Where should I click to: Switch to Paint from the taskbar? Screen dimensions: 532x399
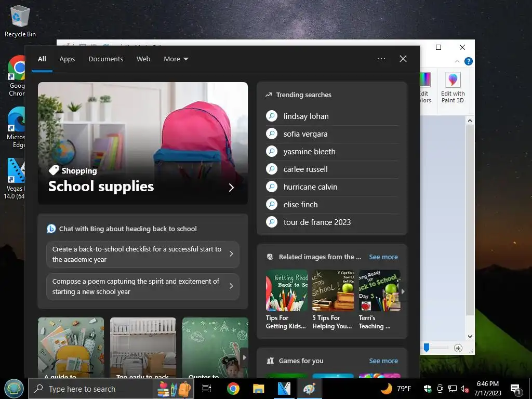pyautogui.click(x=310, y=389)
